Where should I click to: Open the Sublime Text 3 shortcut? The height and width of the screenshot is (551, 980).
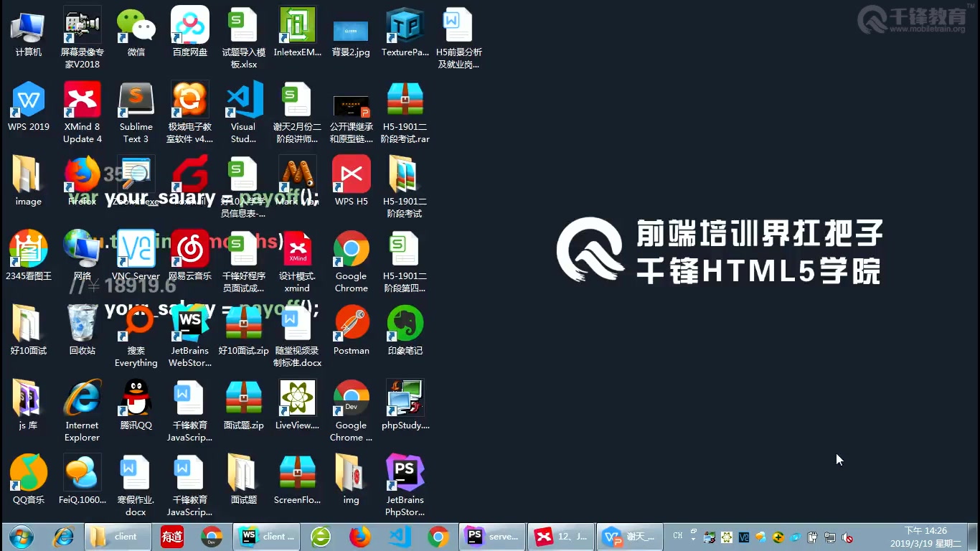(136, 113)
